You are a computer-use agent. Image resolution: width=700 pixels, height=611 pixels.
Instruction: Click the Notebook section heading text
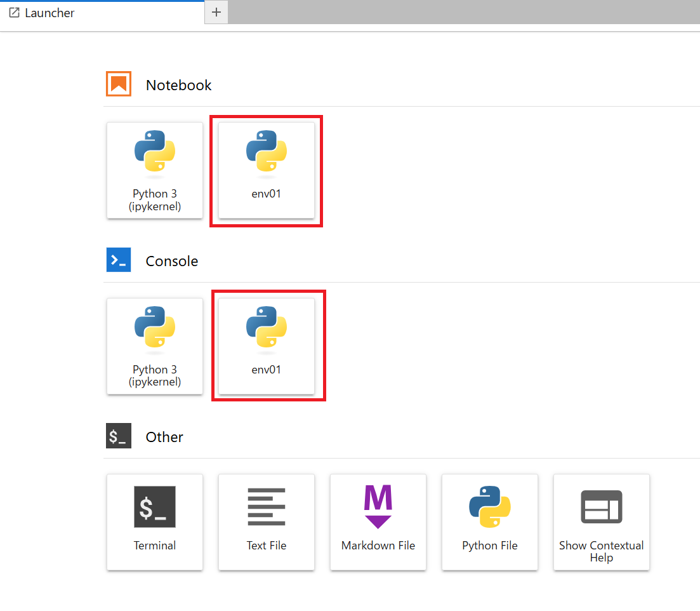coord(178,85)
